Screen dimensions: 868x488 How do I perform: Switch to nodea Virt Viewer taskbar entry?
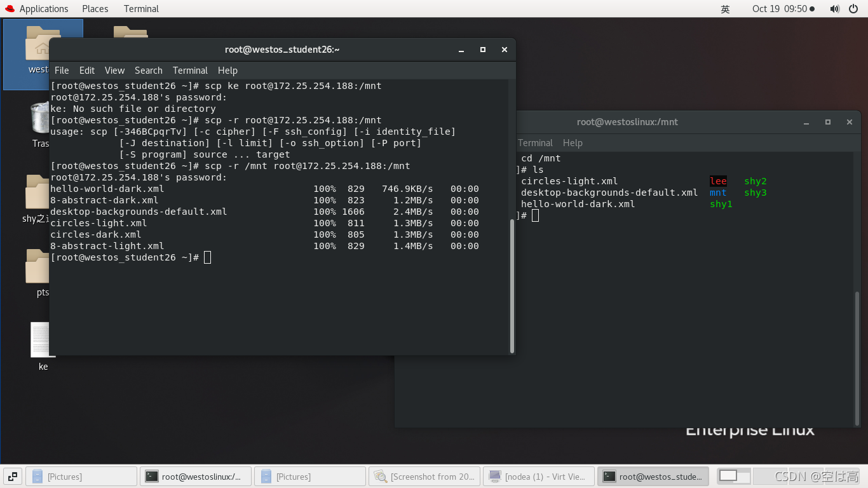[x=539, y=477]
